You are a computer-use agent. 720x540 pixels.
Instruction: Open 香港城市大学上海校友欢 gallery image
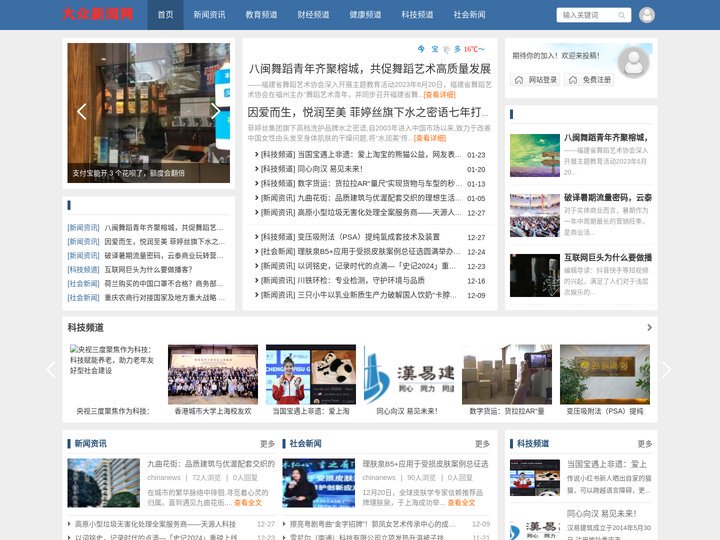tap(213, 374)
